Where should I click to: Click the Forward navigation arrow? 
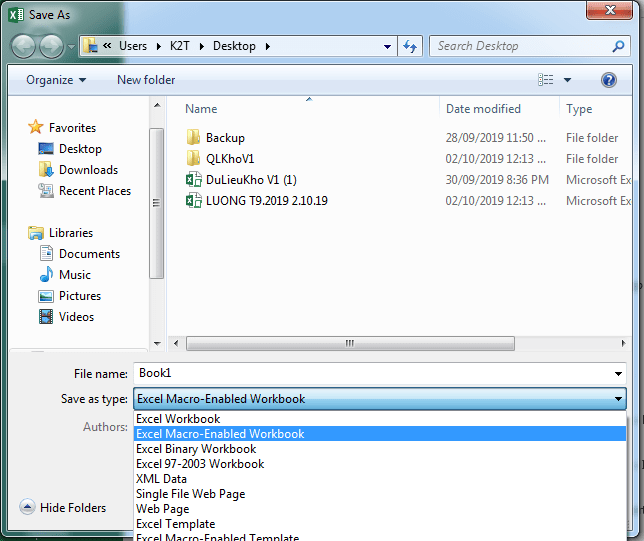51,46
